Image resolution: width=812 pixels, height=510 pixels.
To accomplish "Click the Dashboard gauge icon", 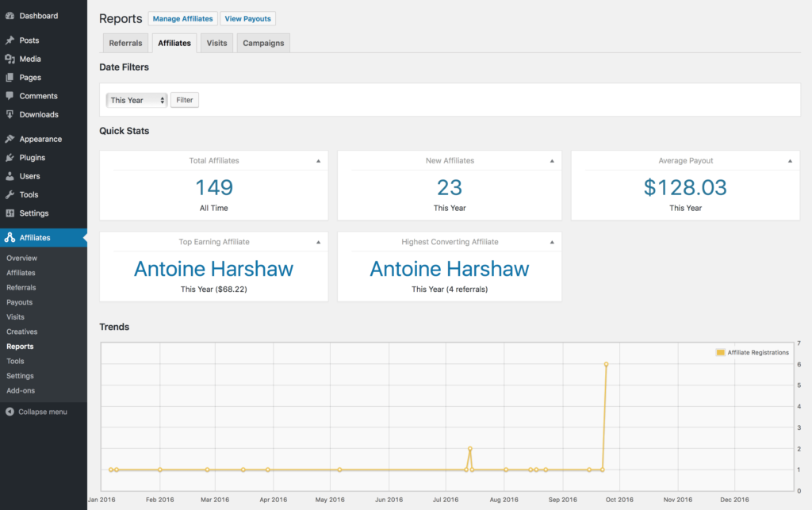I will pos(10,16).
